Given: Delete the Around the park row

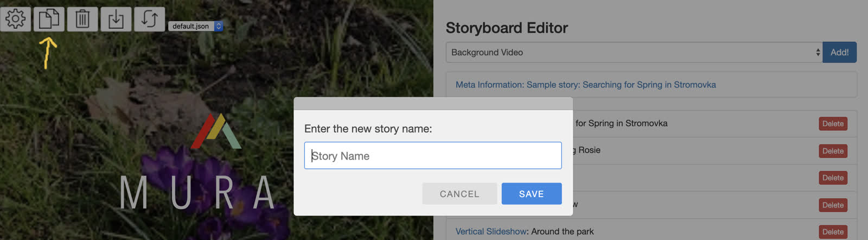Looking at the screenshot, I should pos(833,232).
